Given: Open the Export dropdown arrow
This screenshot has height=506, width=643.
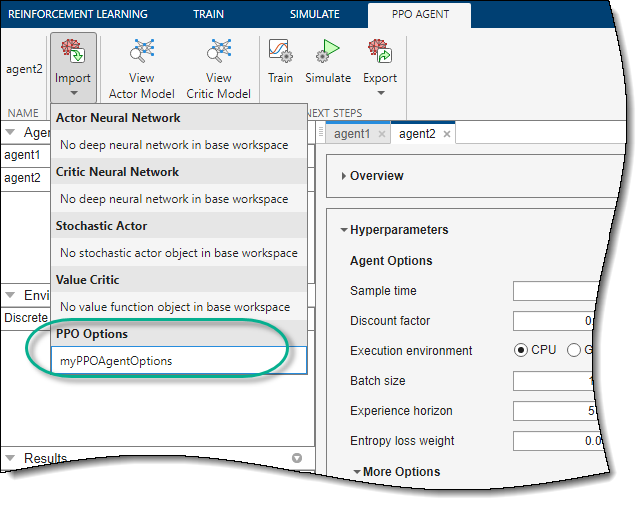Looking at the screenshot, I should pos(380,93).
